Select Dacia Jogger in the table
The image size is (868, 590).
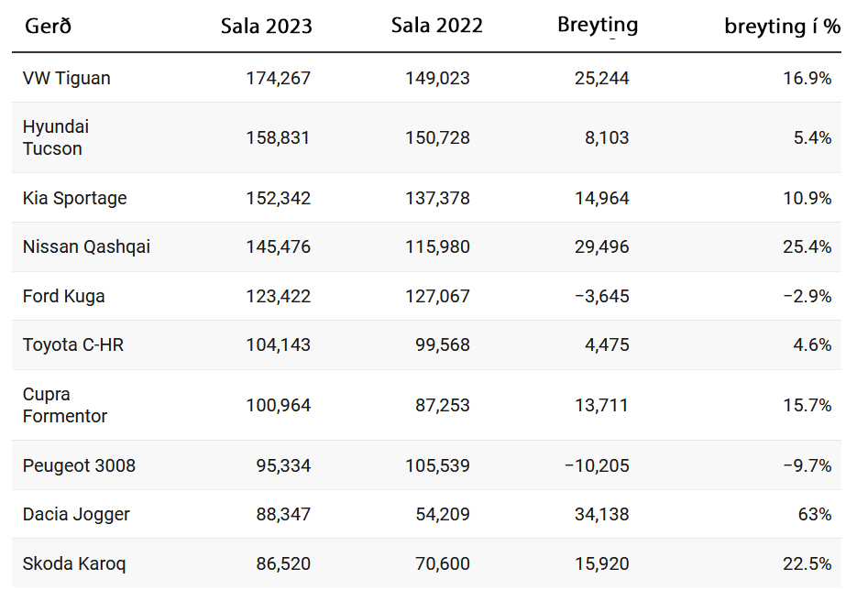click(76, 515)
